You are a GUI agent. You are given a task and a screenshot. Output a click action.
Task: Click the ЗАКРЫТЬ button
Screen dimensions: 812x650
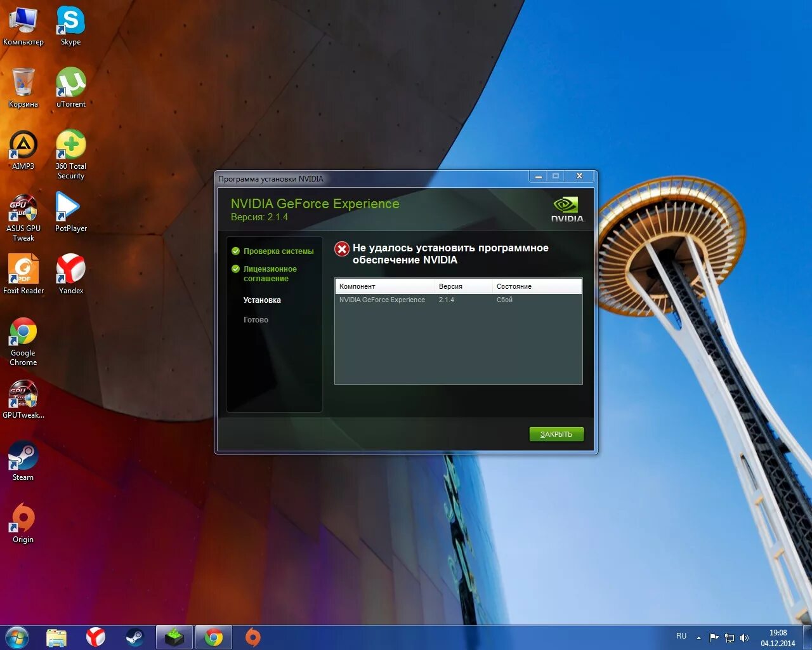coord(556,434)
